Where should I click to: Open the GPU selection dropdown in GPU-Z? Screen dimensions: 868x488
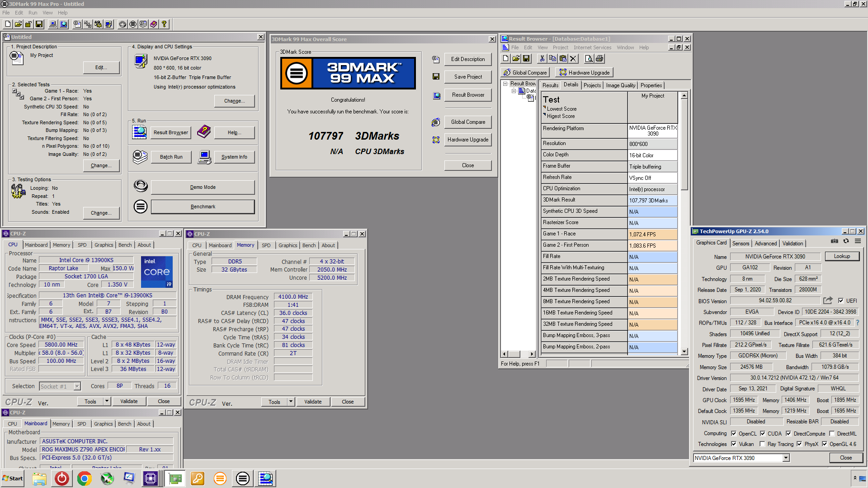click(786, 458)
